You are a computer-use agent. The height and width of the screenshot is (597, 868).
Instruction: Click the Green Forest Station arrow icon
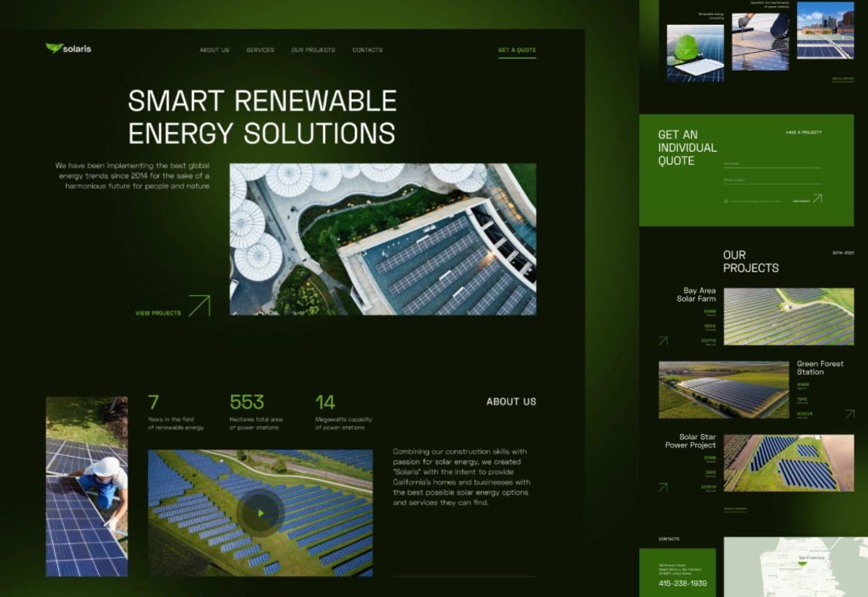click(x=850, y=414)
